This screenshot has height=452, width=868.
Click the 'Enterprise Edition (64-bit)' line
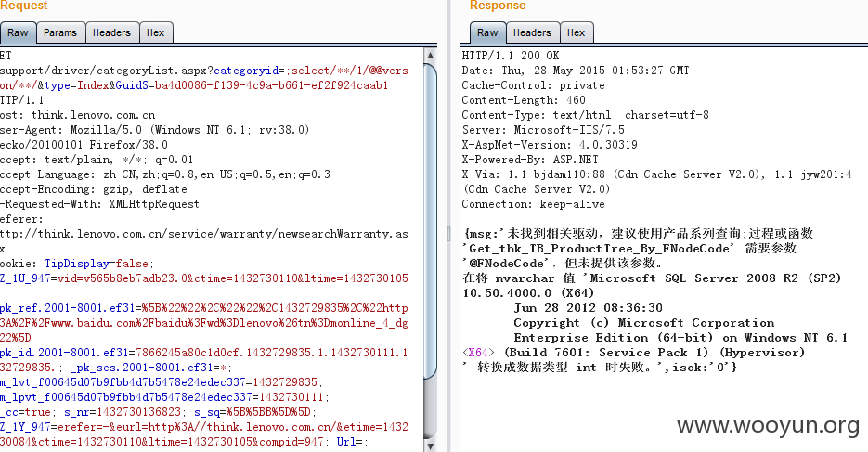[680, 338]
